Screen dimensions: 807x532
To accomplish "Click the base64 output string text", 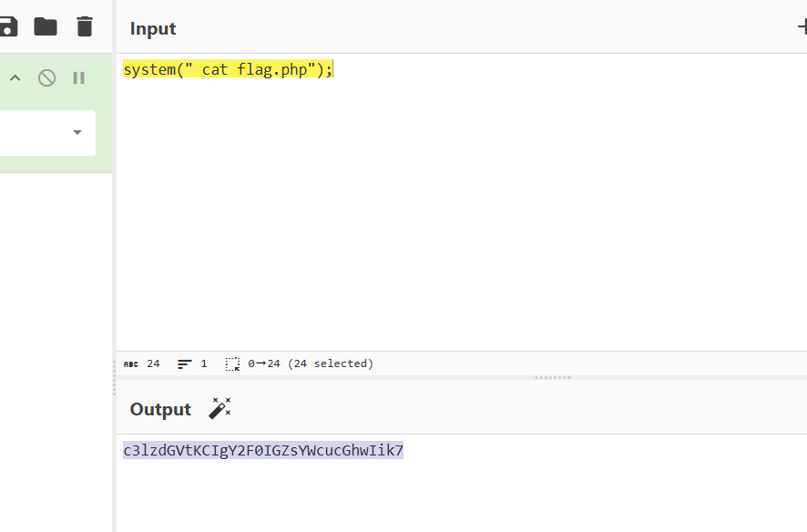I will (x=262, y=450).
